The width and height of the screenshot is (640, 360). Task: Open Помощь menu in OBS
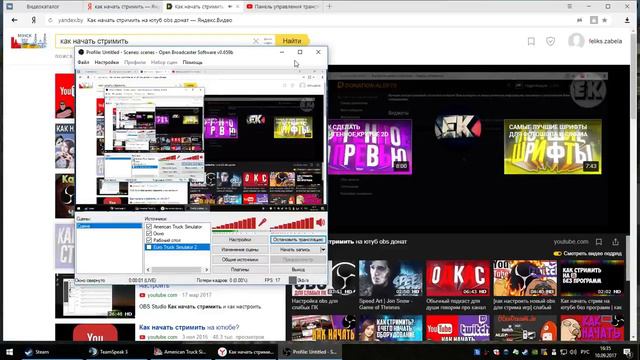[x=192, y=62]
